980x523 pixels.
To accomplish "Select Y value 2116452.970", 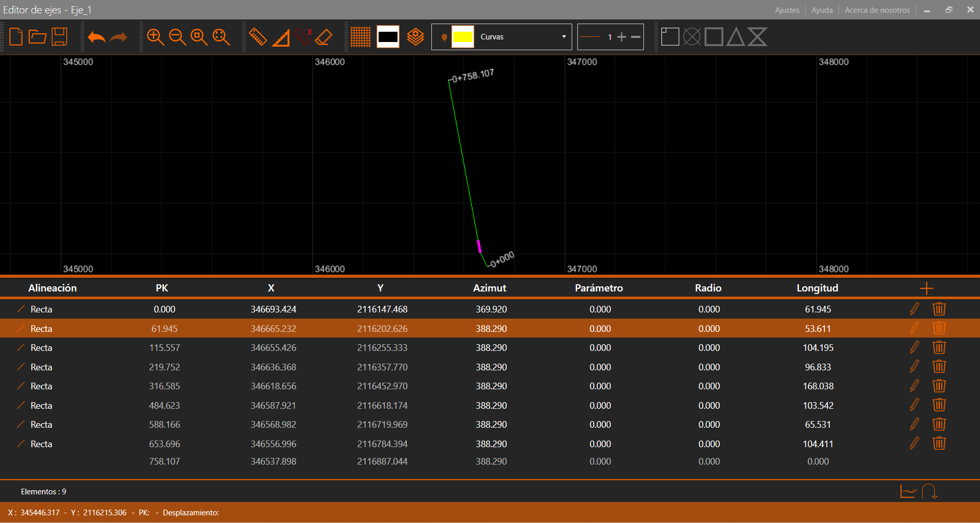I will [x=382, y=386].
